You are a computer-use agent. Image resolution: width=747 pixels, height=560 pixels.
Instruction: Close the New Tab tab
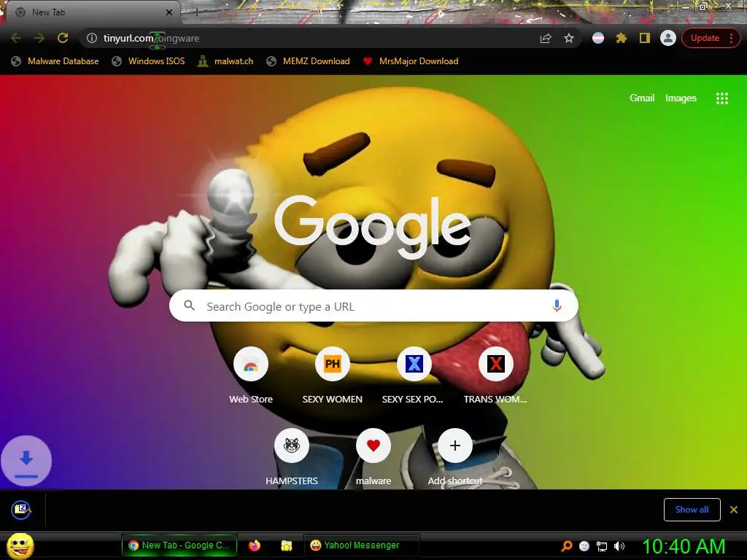pyautogui.click(x=169, y=12)
